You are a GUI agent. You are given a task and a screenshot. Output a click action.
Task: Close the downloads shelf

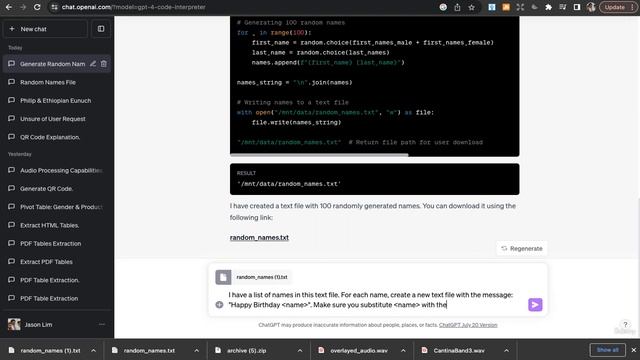tap(633, 350)
